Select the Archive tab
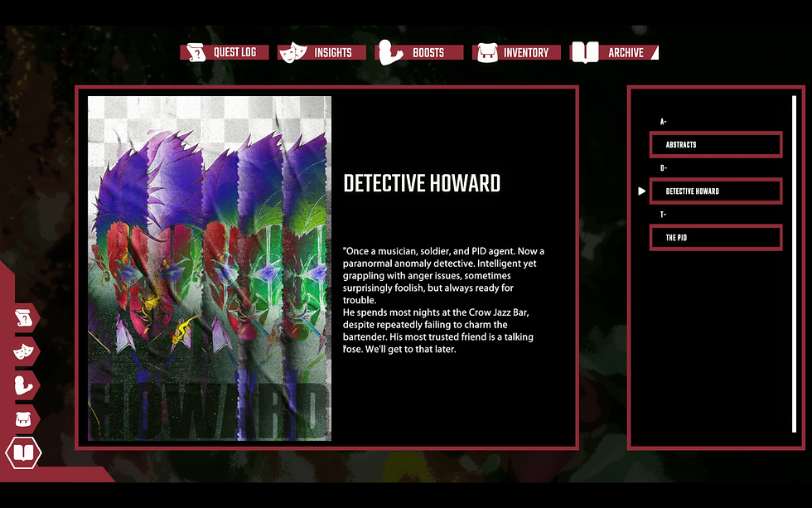Screen dimensions: 812x508 point(614,52)
